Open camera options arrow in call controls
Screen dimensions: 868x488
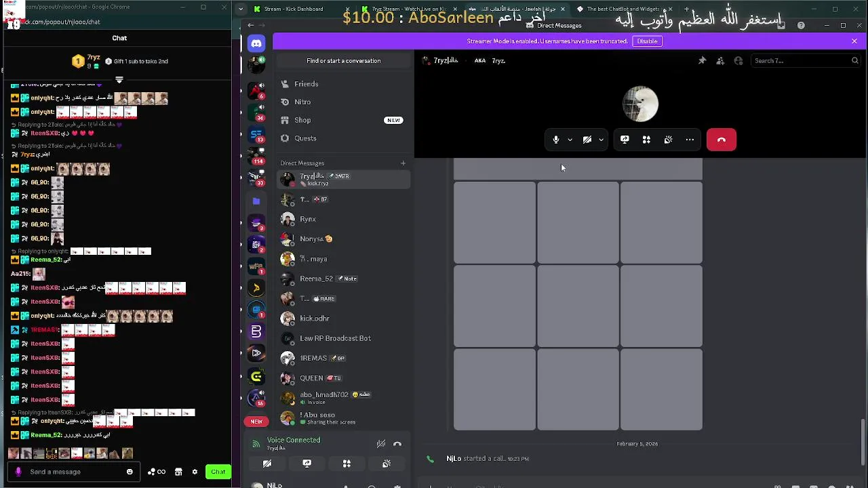pyautogui.click(x=601, y=140)
